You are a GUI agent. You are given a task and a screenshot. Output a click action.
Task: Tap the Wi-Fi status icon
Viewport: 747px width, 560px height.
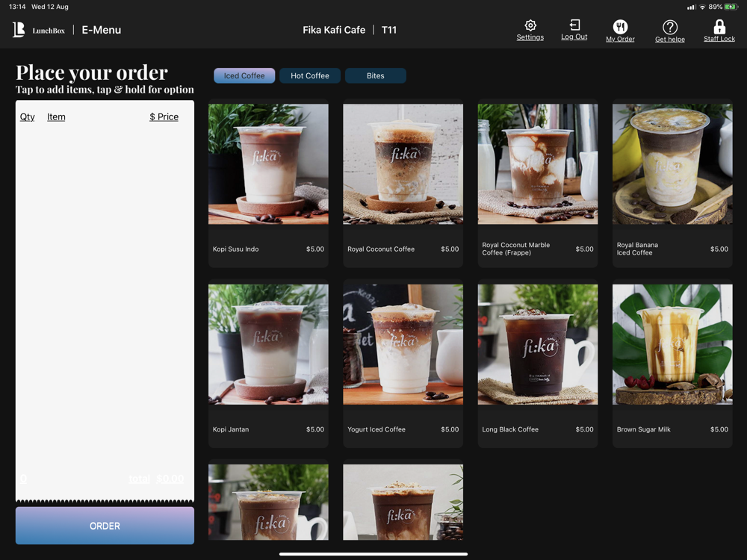702,7
